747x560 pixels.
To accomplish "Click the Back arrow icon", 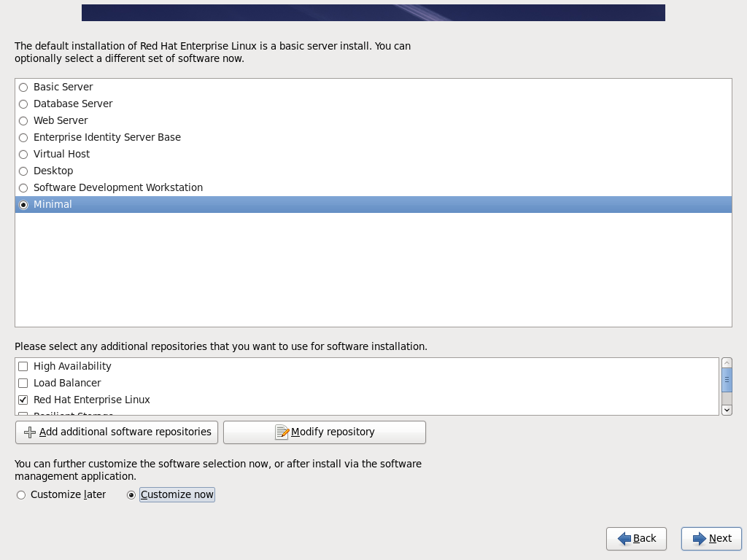I will [x=624, y=539].
